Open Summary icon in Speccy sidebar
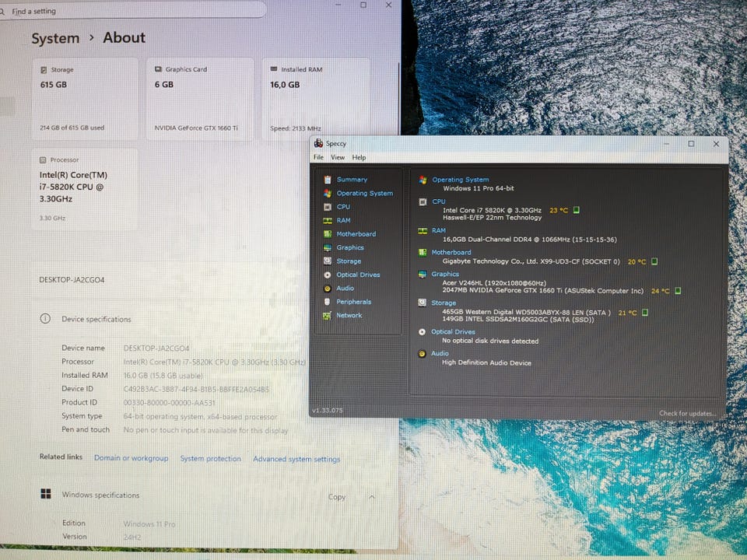747x560 pixels. coord(328,180)
